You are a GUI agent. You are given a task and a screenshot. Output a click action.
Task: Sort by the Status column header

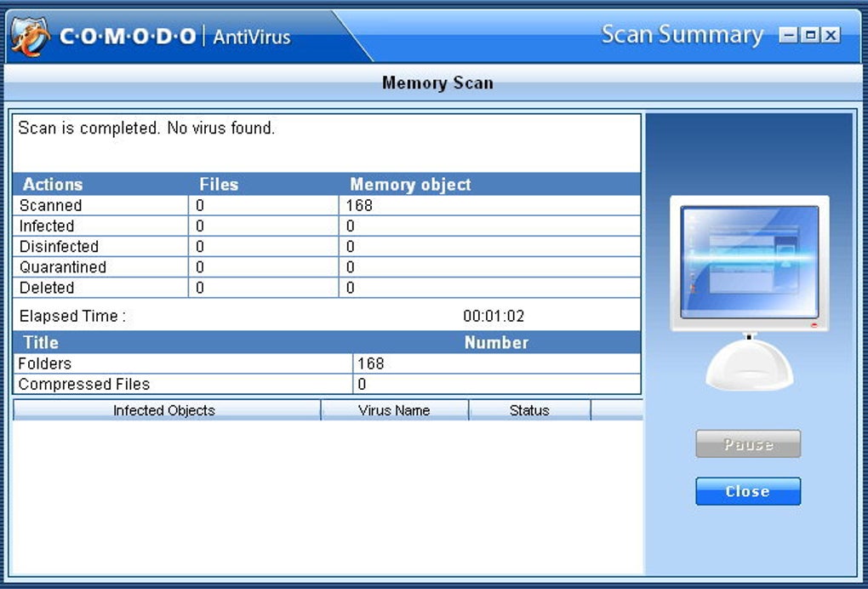click(x=529, y=410)
